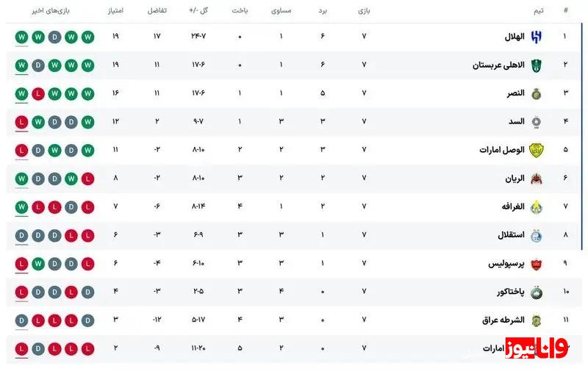Click the red پرسپولیس team logo
Image resolution: width=588 pixels, height=374 pixels.
tap(536, 264)
